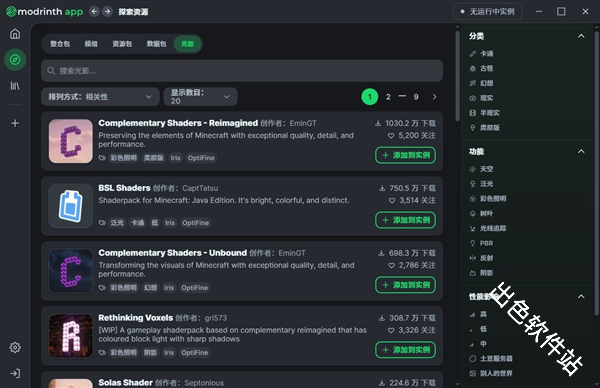The image size is (600, 388).
Task: Go back with the left arrow button
Action: click(94, 11)
